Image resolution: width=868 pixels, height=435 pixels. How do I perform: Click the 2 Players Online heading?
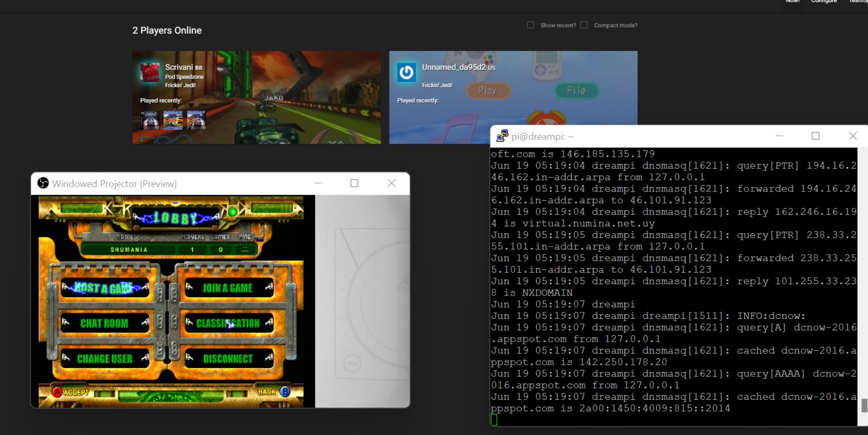pyautogui.click(x=167, y=30)
